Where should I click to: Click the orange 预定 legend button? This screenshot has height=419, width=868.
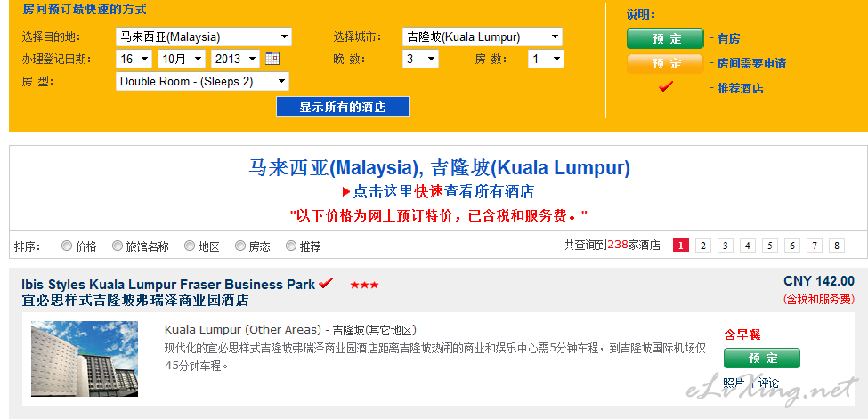click(665, 64)
